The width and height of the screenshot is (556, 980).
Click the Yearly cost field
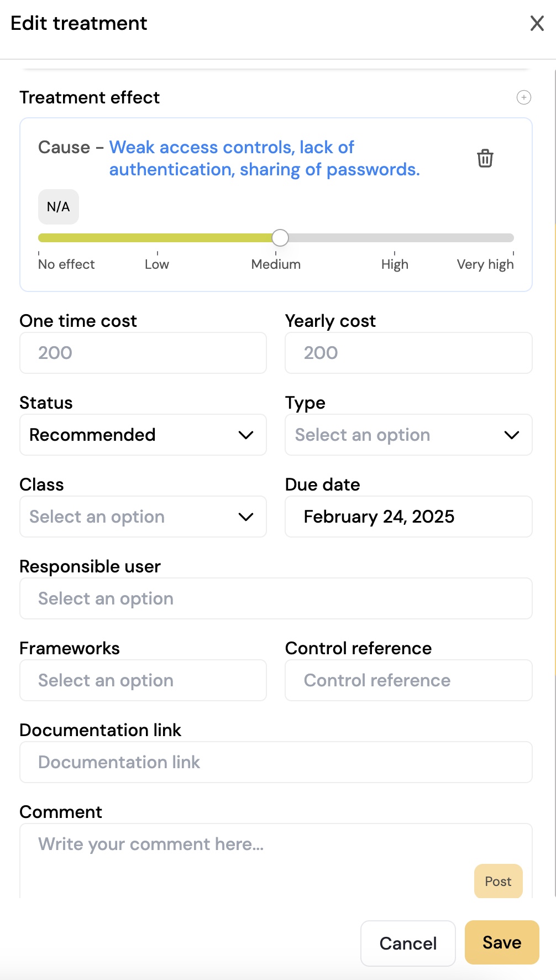408,353
